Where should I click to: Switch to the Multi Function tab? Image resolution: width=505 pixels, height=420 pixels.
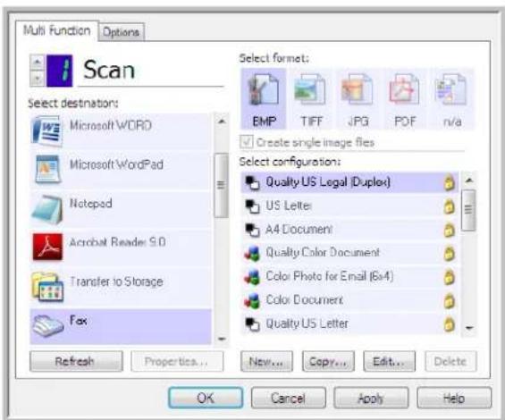coord(56,30)
